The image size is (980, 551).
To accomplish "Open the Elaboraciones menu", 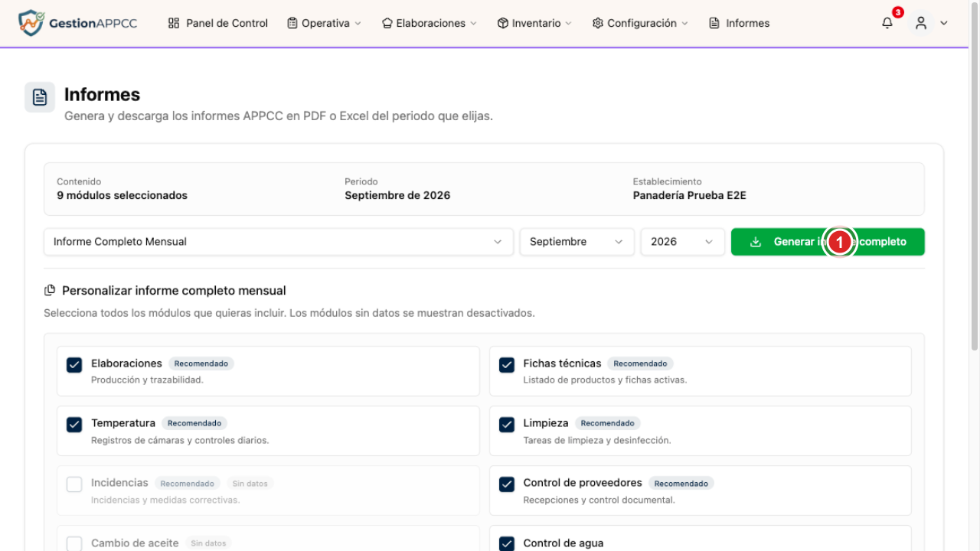I will point(430,23).
